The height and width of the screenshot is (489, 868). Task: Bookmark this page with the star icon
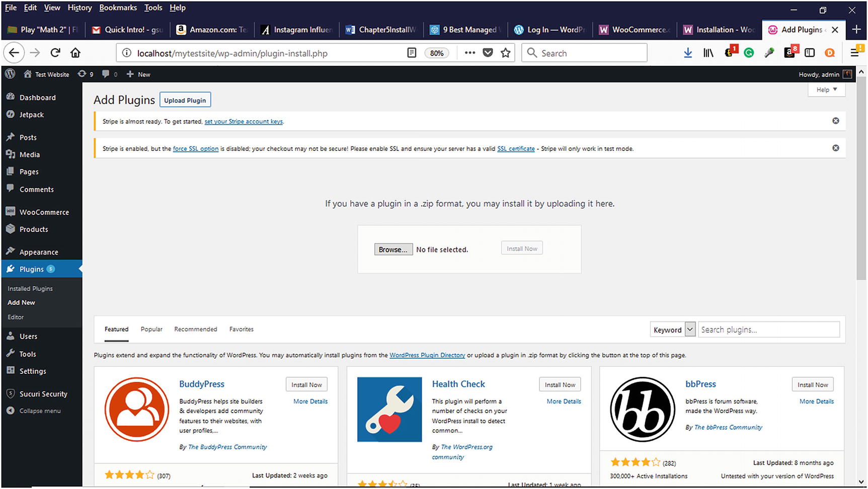(506, 53)
